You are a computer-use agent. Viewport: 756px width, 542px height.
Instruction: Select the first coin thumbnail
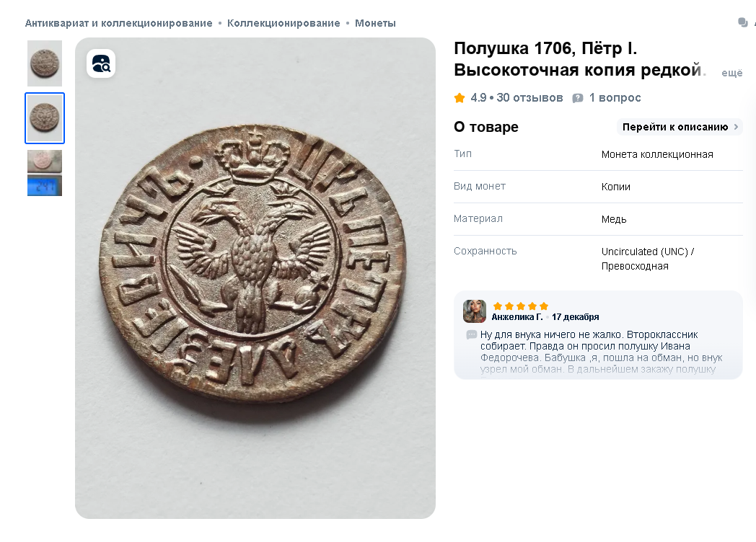(x=45, y=63)
